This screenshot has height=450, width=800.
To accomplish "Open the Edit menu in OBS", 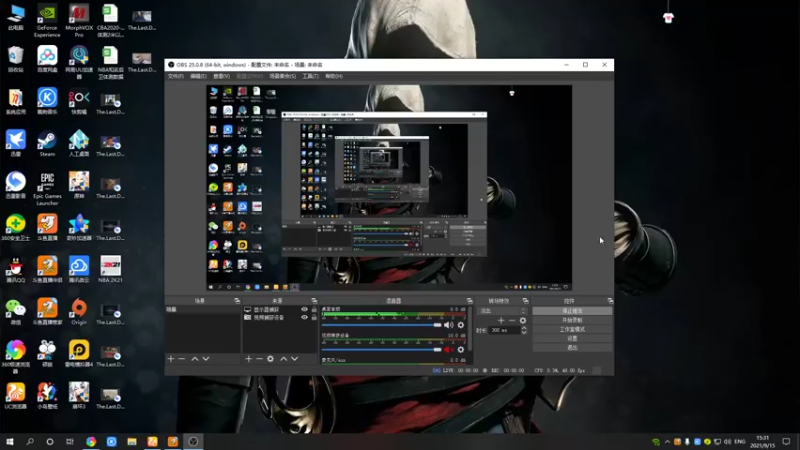I will click(198, 76).
